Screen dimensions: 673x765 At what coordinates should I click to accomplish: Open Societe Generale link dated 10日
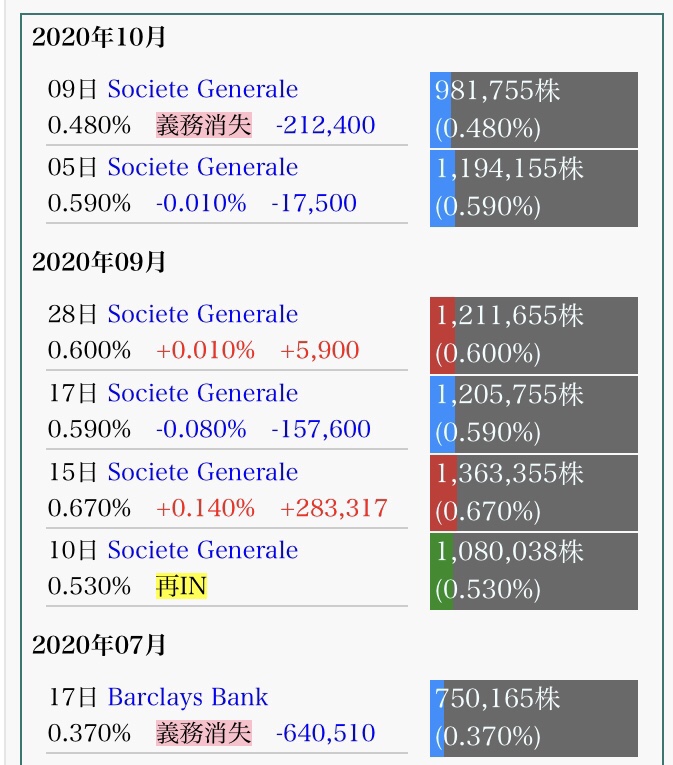pyautogui.click(x=203, y=550)
